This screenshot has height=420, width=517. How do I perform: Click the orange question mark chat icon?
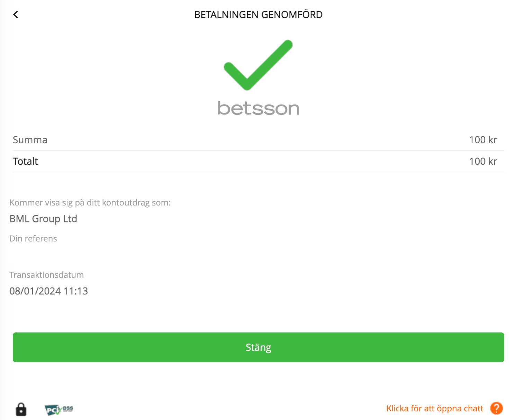point(496,408)
